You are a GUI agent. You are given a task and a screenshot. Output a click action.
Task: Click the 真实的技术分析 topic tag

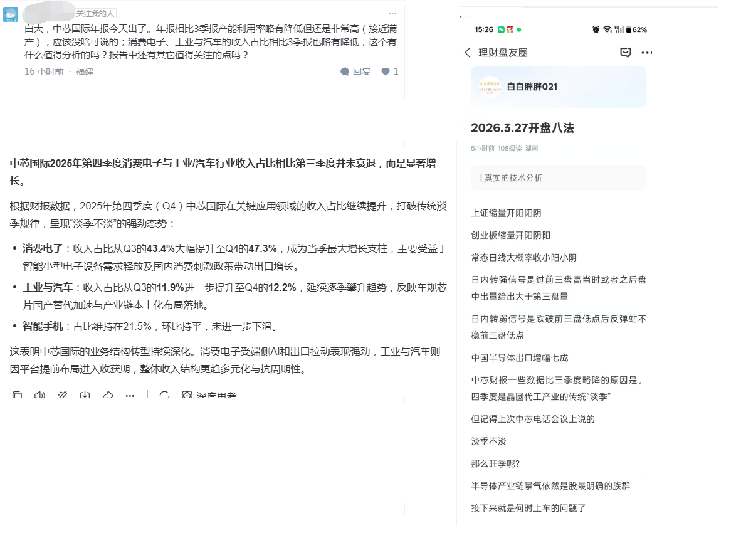513,177
